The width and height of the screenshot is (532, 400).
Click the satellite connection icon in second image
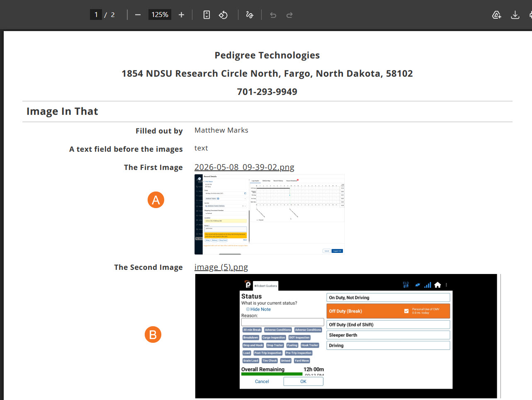coord(418,285)
